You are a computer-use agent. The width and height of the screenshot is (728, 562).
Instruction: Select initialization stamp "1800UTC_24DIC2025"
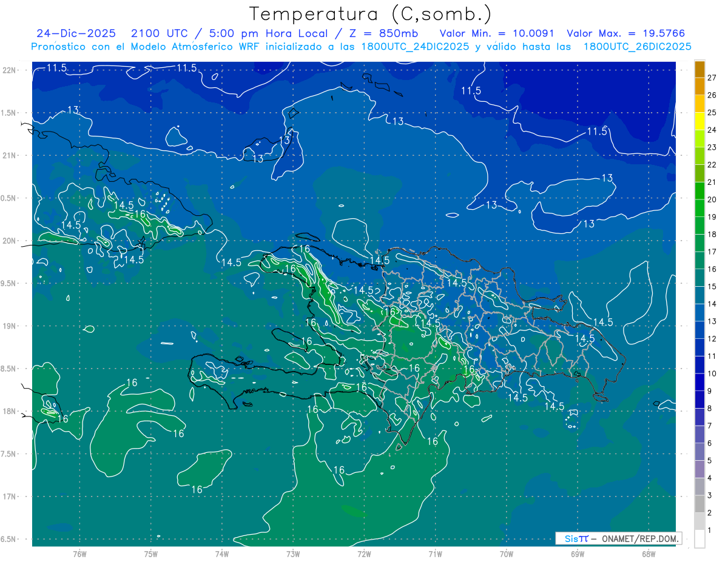(413, 47)
